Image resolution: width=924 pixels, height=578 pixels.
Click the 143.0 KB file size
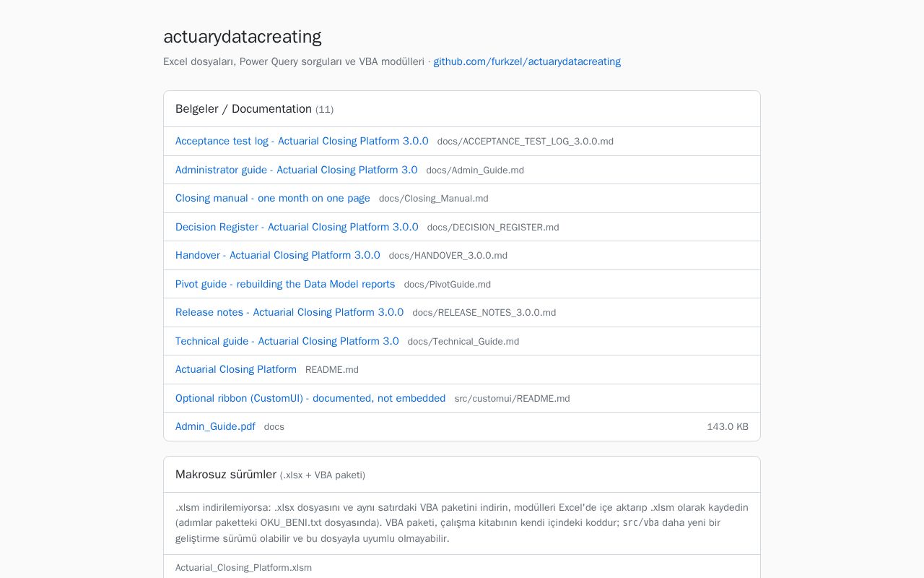tap(728, 427)
